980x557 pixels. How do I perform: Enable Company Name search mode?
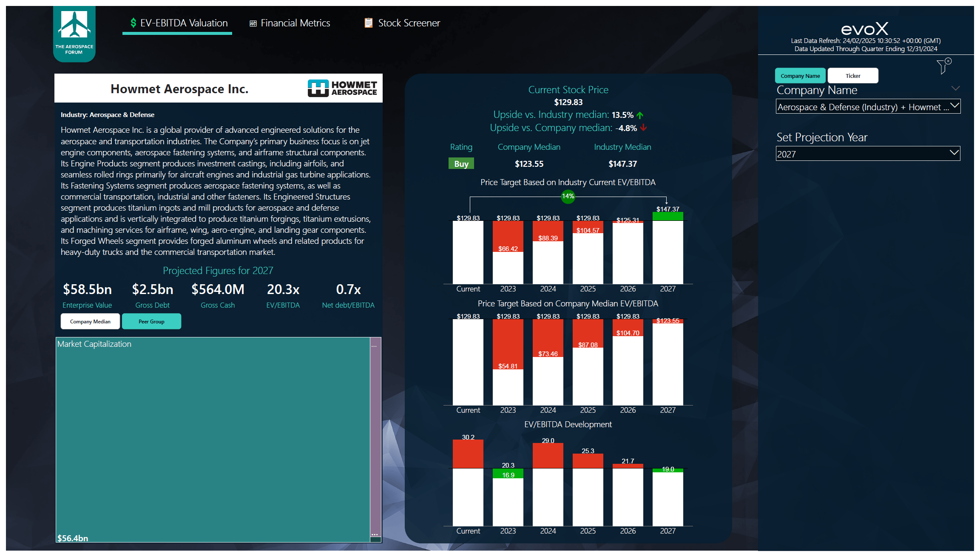(800, 75)
